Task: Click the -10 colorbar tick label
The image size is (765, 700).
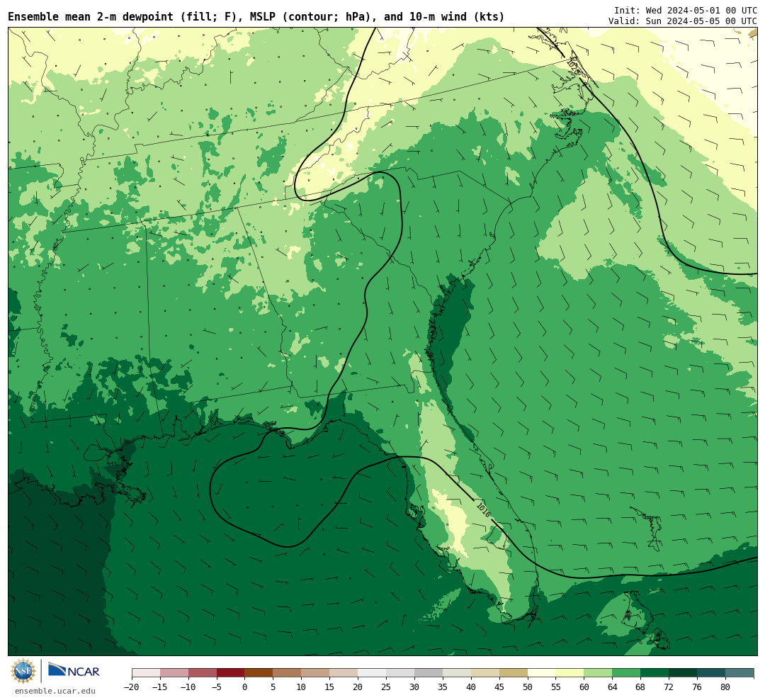Action: pos(188,687)
